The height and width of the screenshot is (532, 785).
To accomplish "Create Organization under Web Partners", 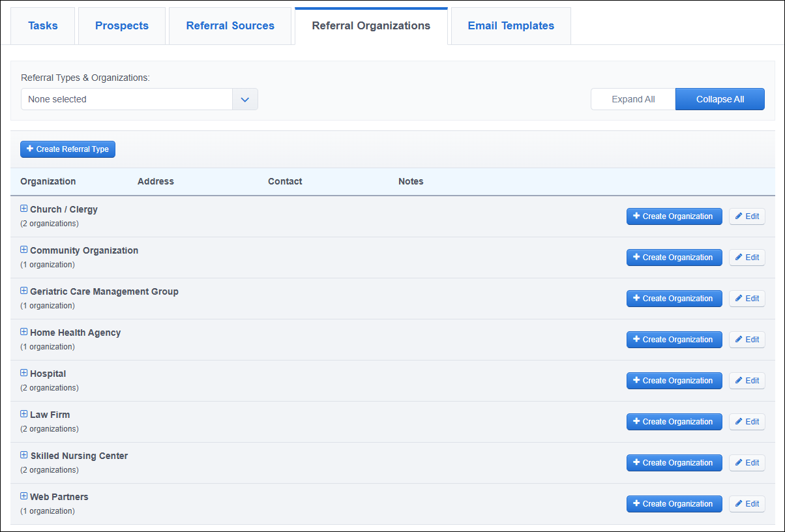I will 674,504.
